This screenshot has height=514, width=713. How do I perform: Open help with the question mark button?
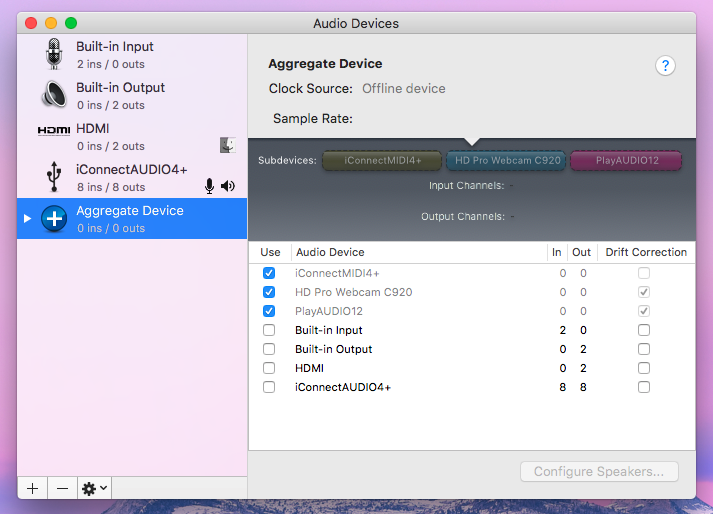(x=665, y=66)
